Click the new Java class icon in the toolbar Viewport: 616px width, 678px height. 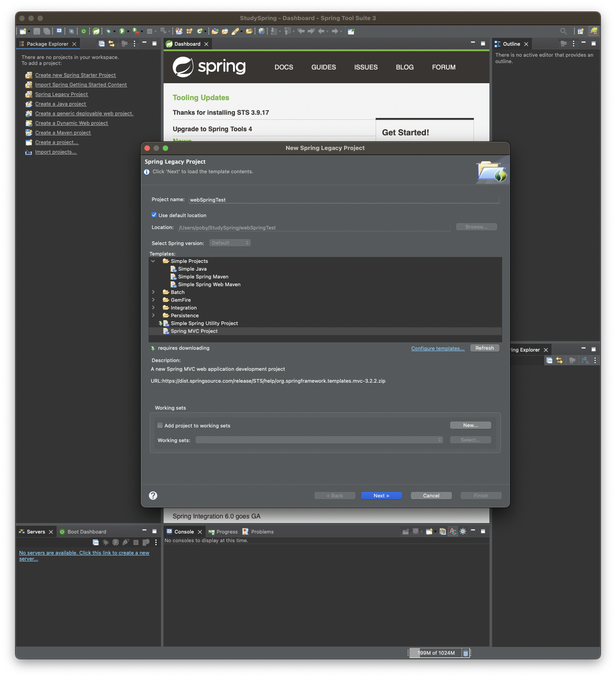[x=200, y=32]
